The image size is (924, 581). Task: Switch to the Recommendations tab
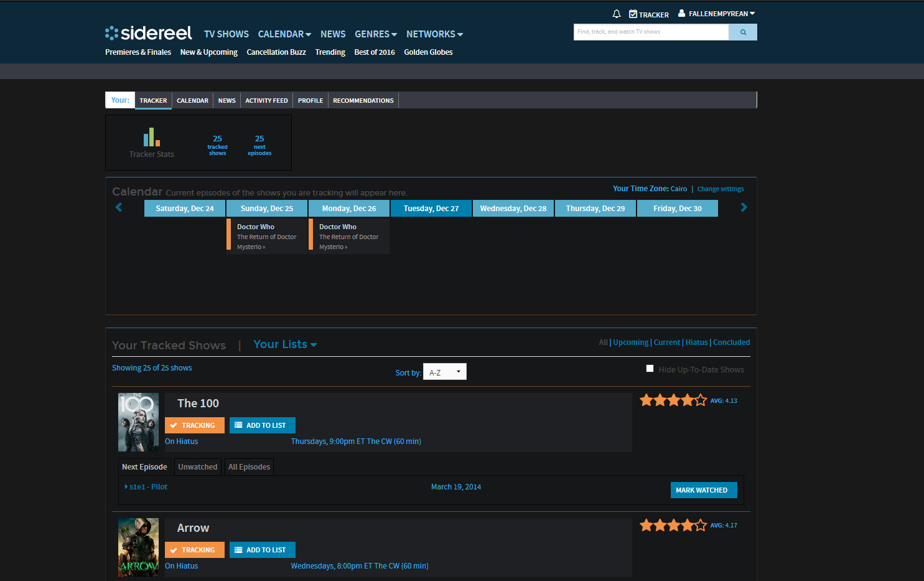363,100
